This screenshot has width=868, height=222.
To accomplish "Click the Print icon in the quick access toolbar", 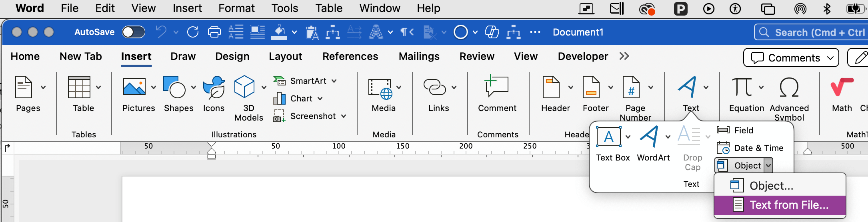I will tap(214, 32).
